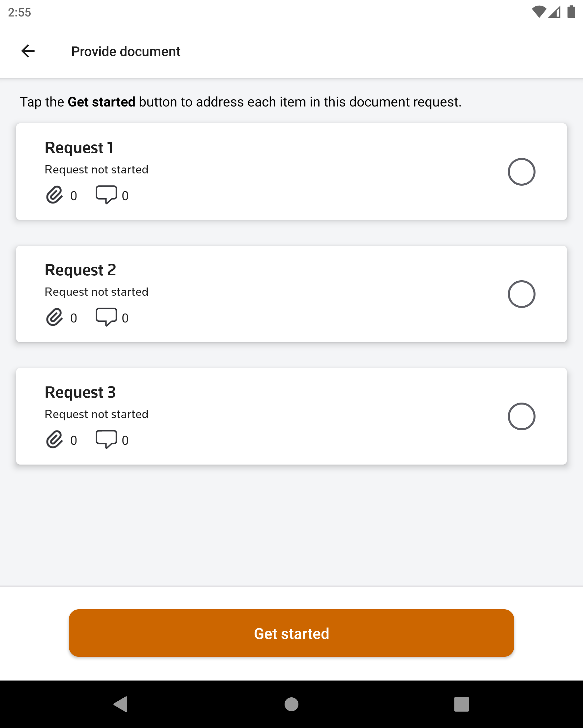Tap the Provide document header title

(126, 52)
